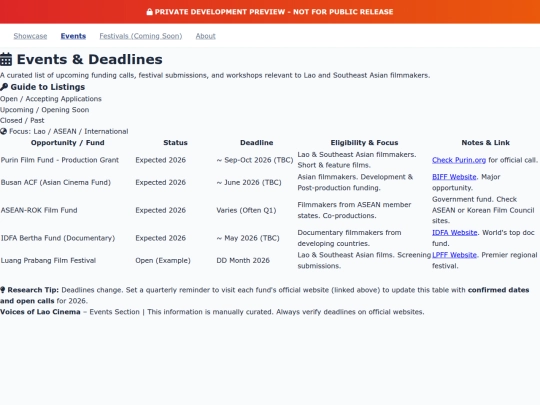Click the Notes & Link column header
This screenshot has width=540, height=405.
click(485, 143)
